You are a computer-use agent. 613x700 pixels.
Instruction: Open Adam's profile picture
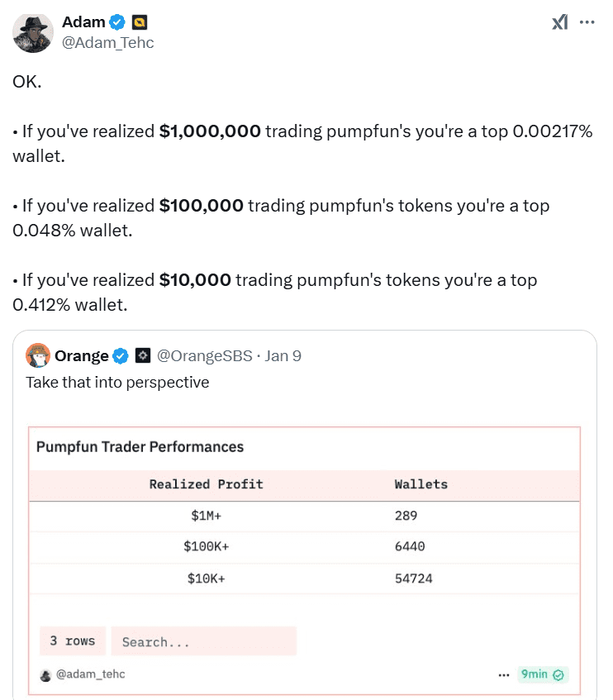tap(33, 33)
